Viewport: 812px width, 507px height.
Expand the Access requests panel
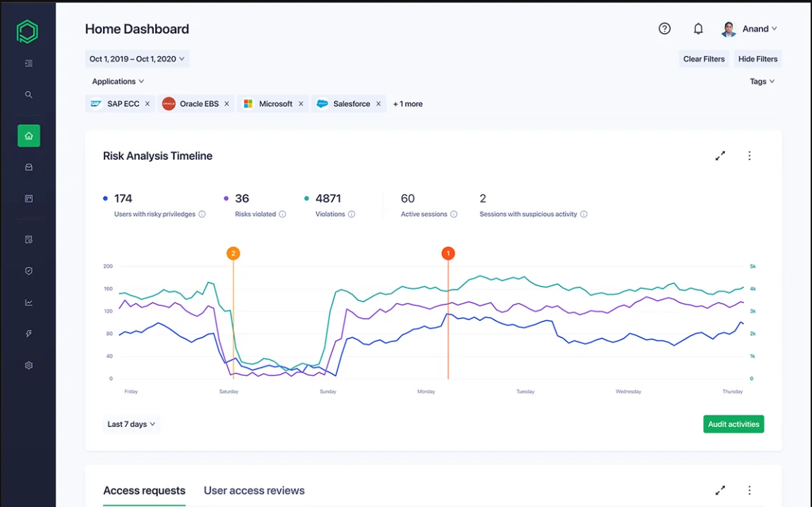720,490
